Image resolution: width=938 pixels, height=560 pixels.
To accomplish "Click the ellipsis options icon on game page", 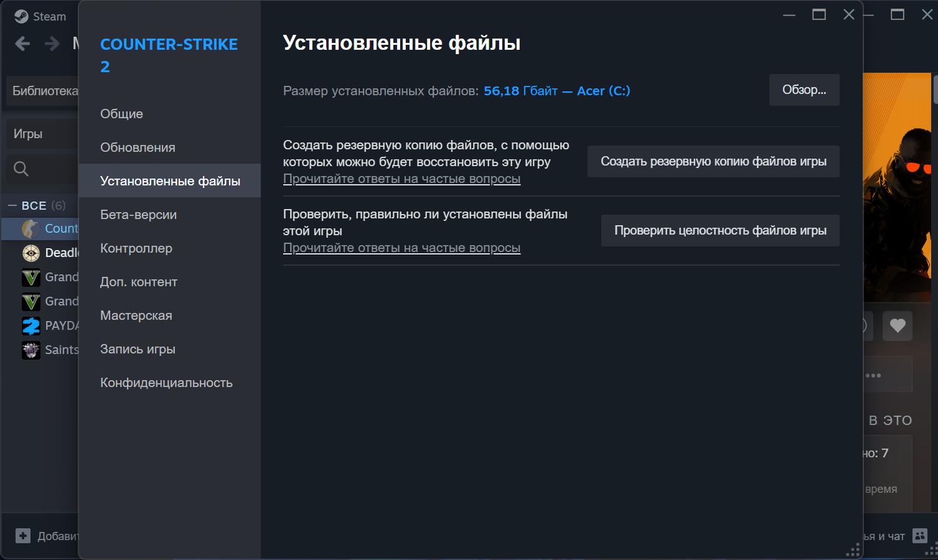I will click(x=874, y=375).
